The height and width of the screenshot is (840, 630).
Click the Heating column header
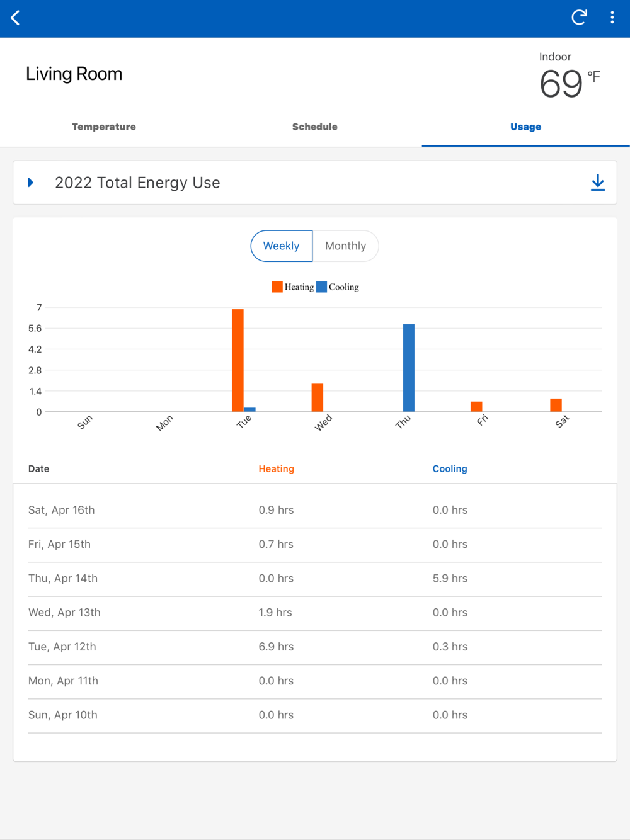pos(276,468)
